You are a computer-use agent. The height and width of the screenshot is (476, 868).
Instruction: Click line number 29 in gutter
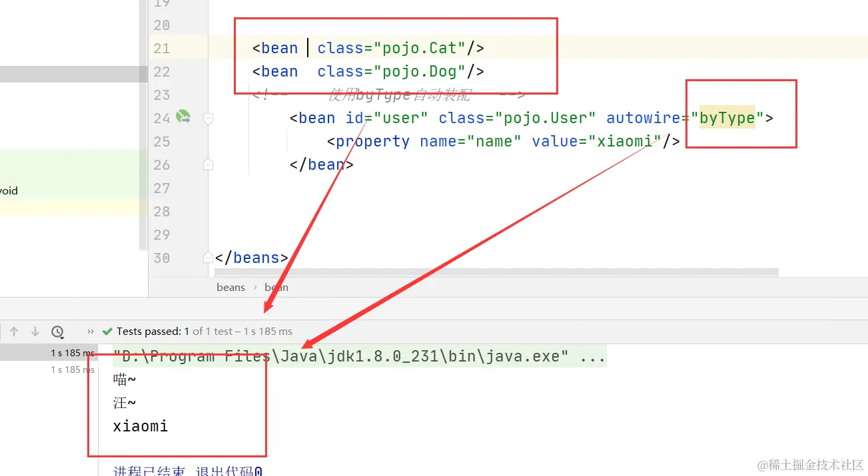coord(162,235)
